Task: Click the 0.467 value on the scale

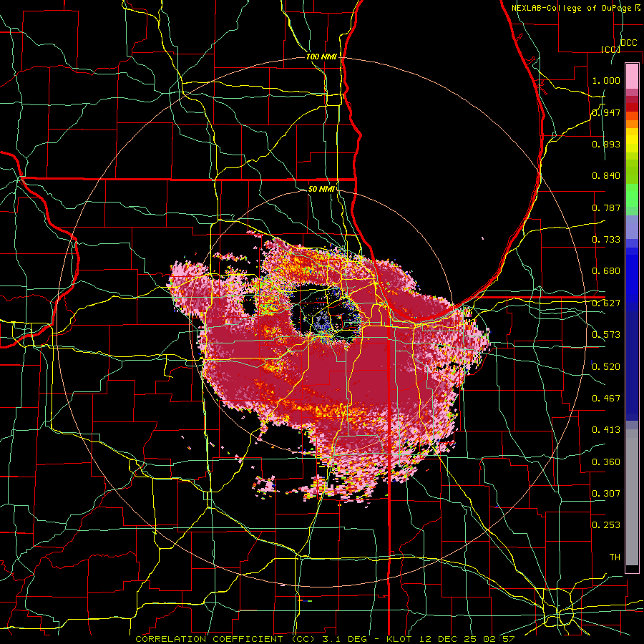Action: point(606,399)
